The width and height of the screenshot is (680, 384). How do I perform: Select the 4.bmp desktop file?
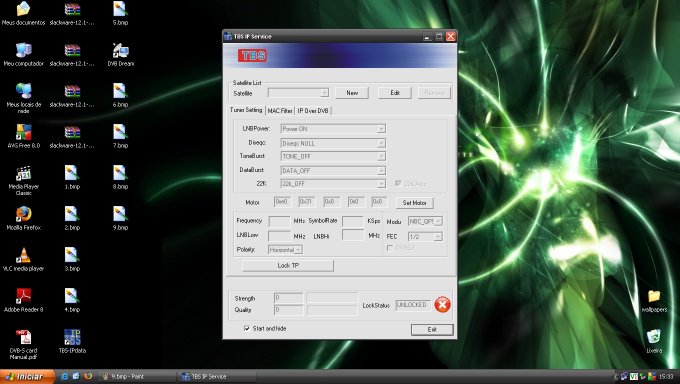(72, 300)
